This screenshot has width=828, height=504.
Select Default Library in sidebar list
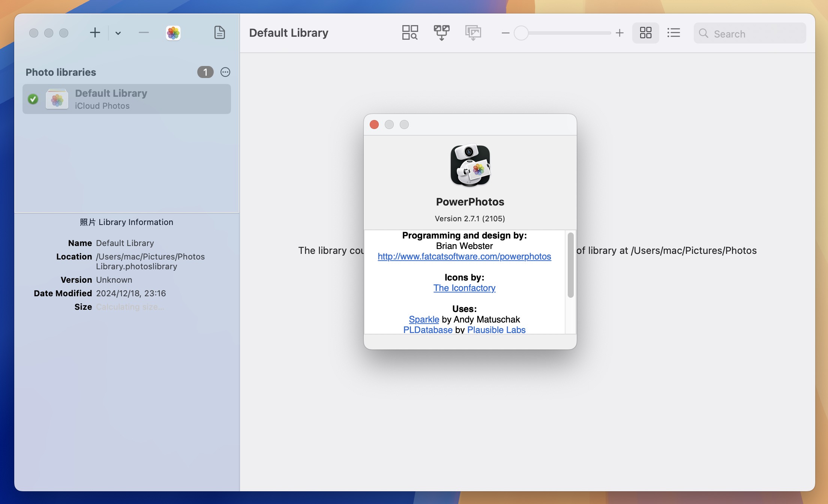[127, 99]
